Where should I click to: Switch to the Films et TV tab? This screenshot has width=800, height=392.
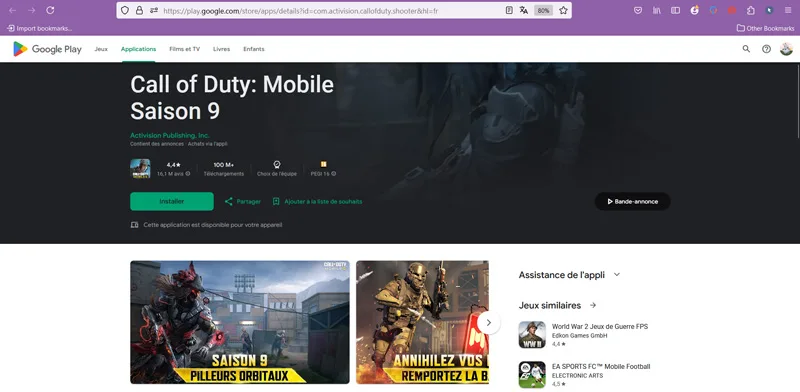point(185,49)
